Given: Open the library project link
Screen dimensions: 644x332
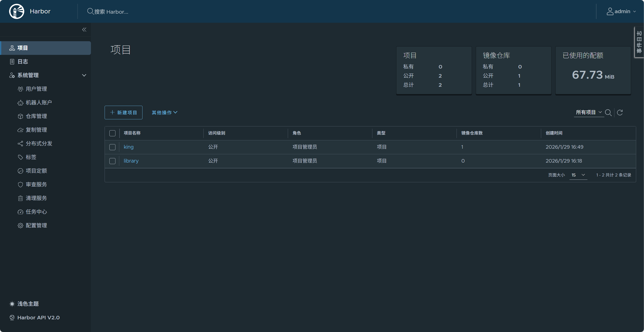Looking at the screenshot, I should tap(131, 161).
